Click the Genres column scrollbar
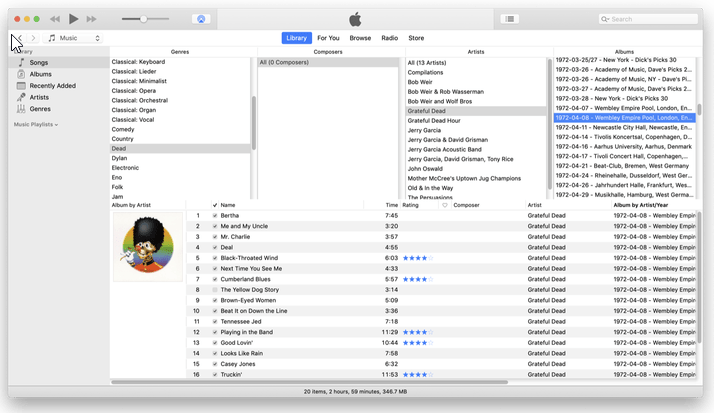This screenshot has height=413, width=714. 254,123
